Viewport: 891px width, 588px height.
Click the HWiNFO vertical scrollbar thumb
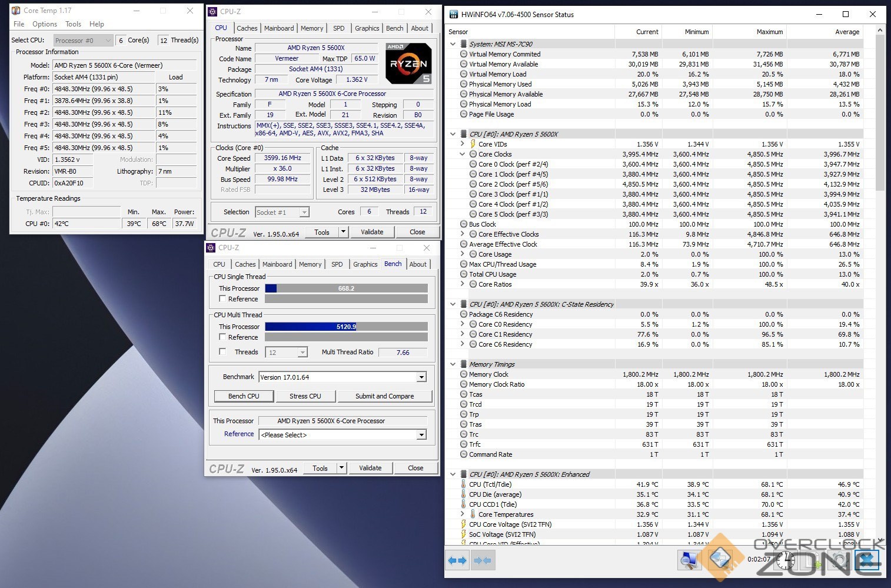(x=880, y=112)
